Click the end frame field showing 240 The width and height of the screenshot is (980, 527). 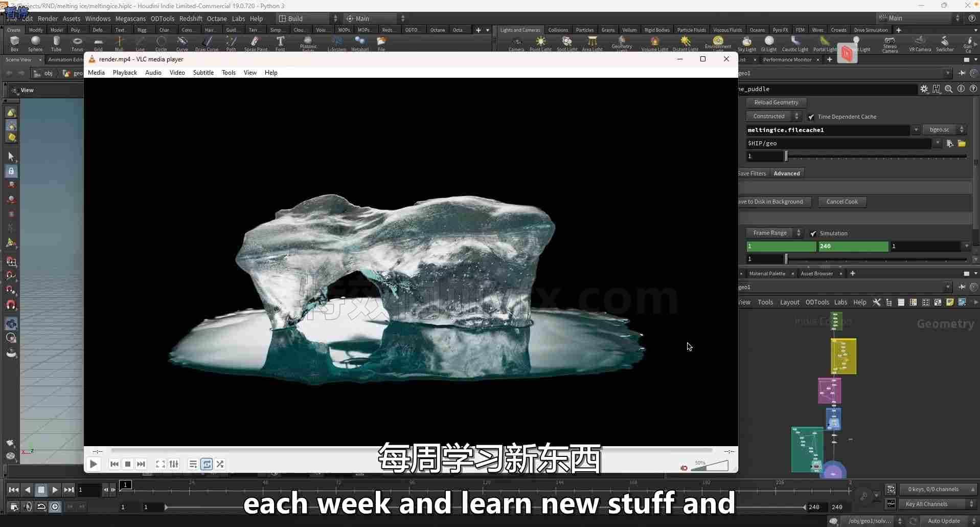[x=853, y=246]
